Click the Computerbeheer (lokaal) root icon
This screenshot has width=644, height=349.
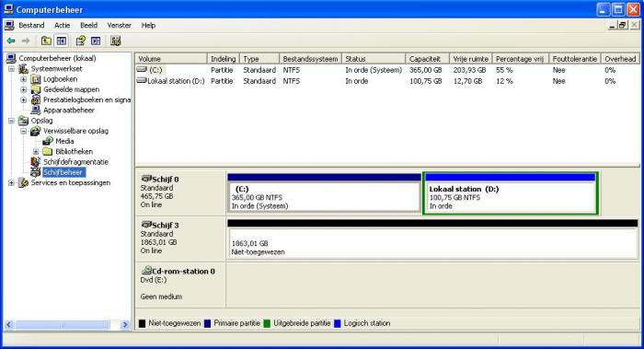click(11, 58)
